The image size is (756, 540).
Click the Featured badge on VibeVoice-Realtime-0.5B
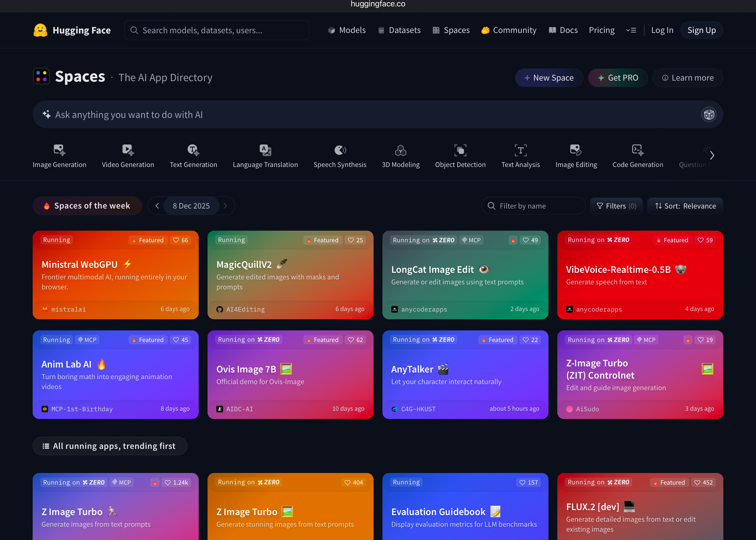(673, 240)
